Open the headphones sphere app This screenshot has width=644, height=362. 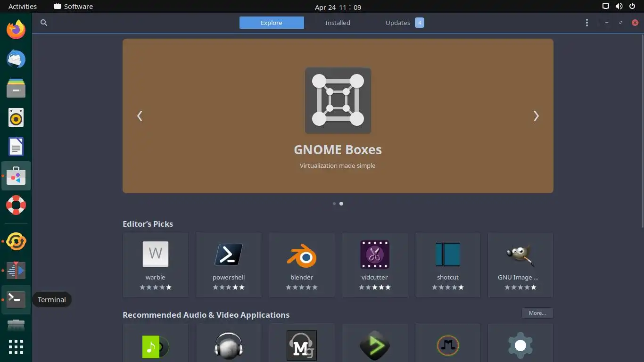(x=229, y=343)
